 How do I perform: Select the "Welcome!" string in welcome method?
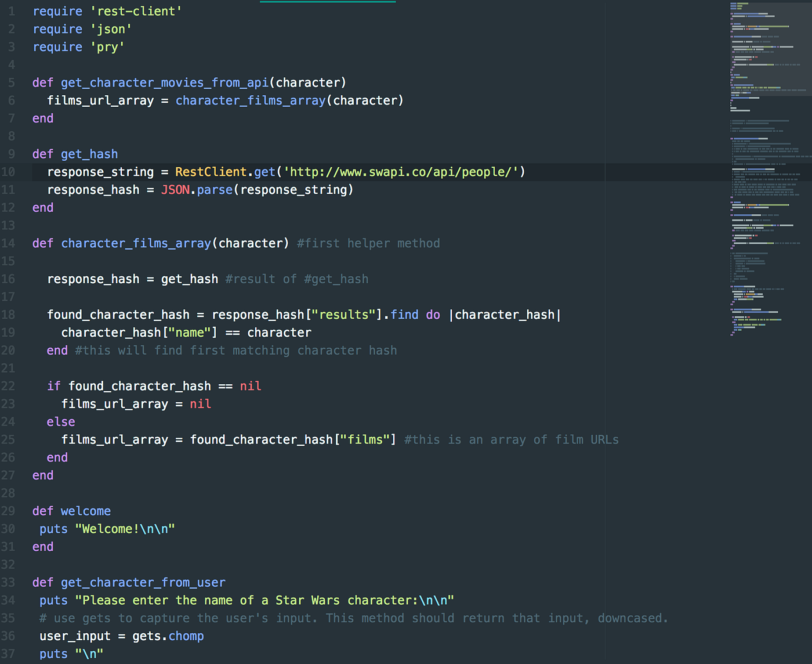coord(125,529)
